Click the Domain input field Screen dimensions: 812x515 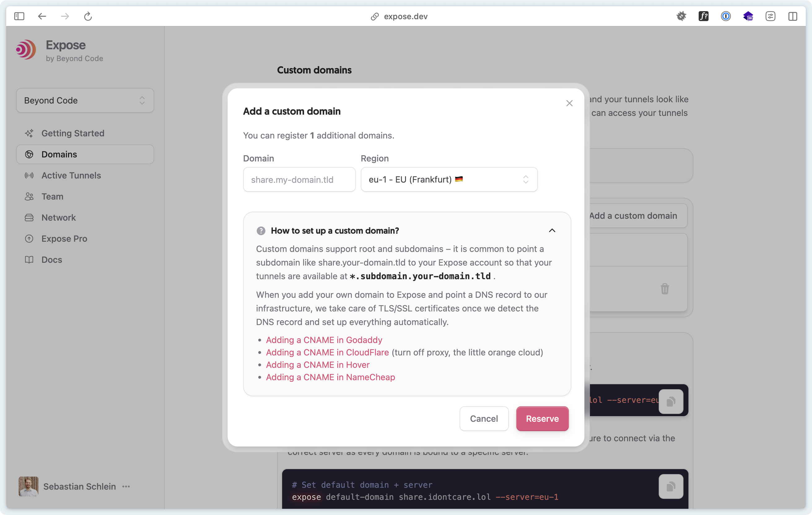coord(299,179)
